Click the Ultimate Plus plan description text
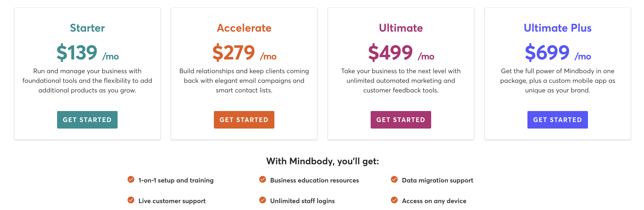This screenshot has height=210, width=644. [x=558, y=80]
